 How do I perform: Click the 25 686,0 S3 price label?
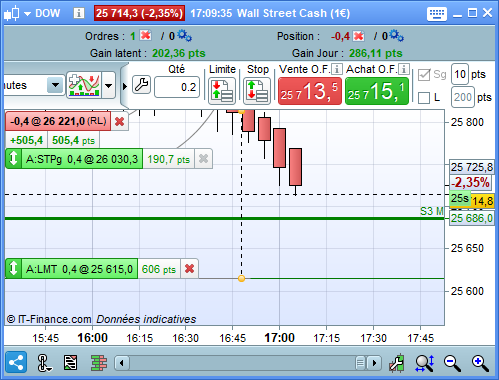pyautogui.click(x=471, y=218)
